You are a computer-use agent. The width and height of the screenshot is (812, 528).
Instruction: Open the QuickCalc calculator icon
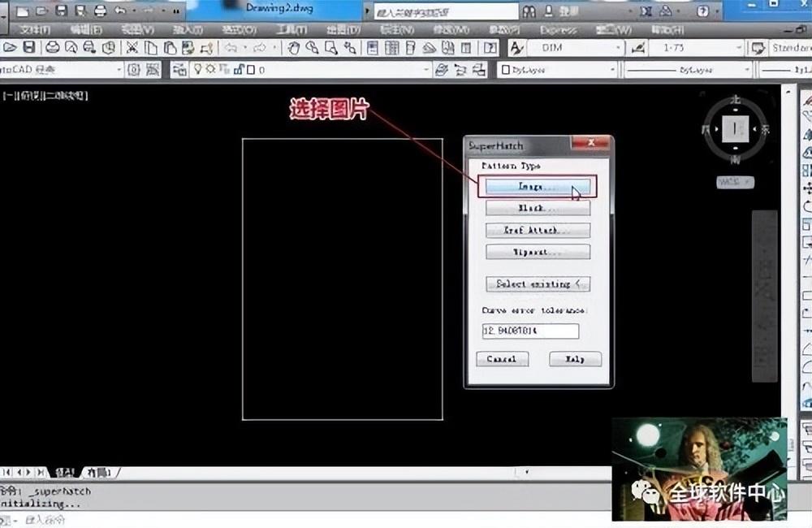pos(467,48)
